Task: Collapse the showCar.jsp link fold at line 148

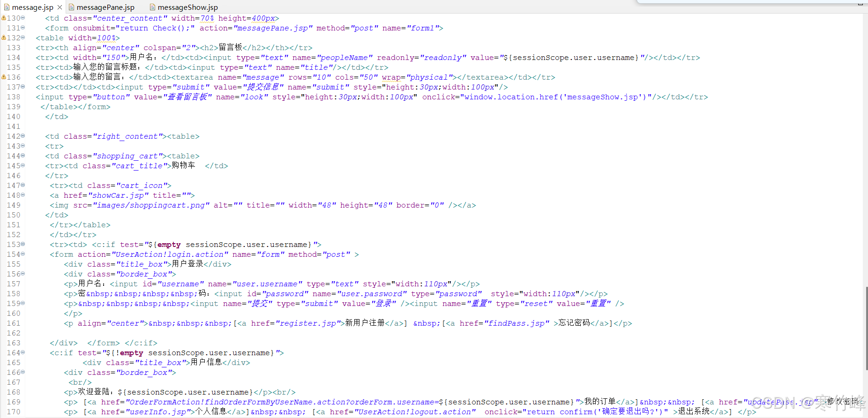Action: 22,195
